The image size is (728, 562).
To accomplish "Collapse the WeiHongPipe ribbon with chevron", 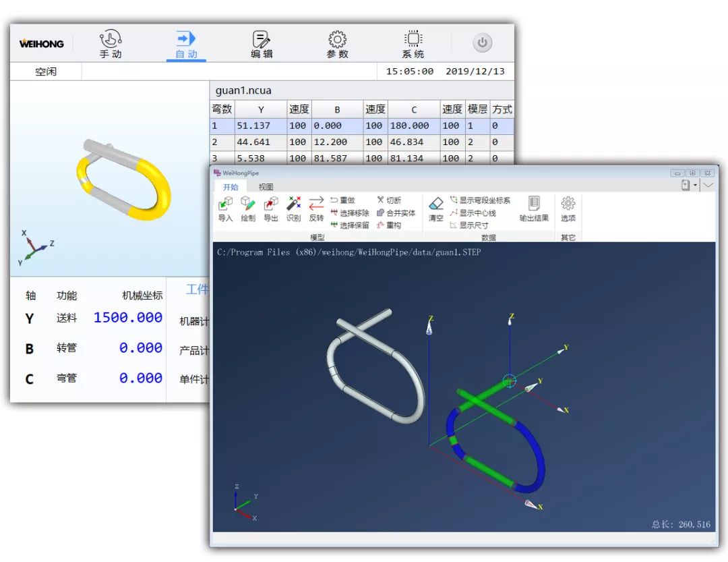I will (x=708, y=185).
